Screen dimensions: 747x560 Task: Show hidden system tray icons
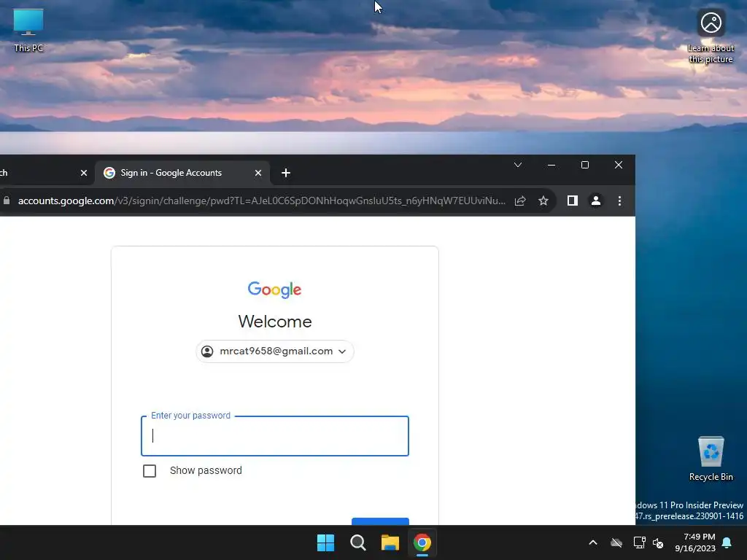click(593, 542)
